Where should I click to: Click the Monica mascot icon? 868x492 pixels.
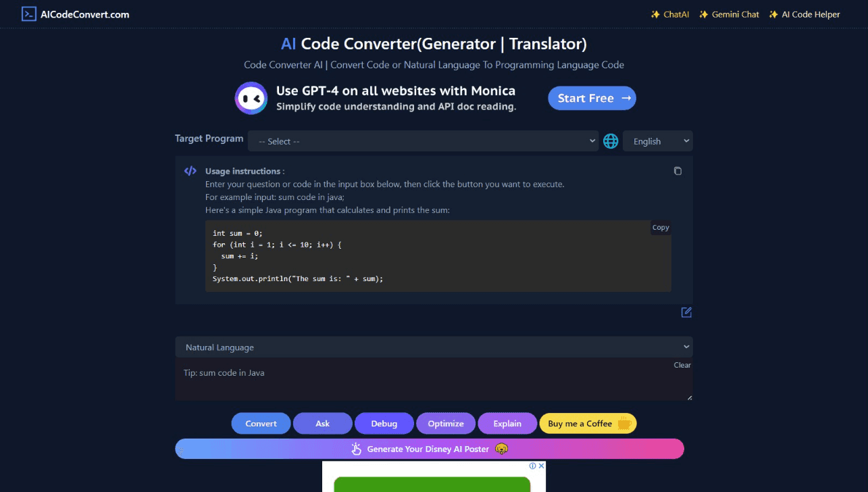251,99
